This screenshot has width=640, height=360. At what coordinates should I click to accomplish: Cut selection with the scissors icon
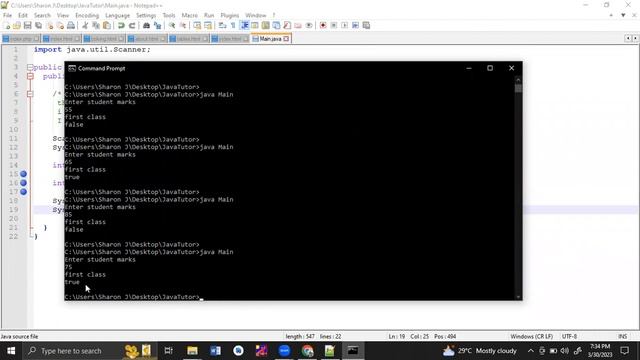[85, 25]
